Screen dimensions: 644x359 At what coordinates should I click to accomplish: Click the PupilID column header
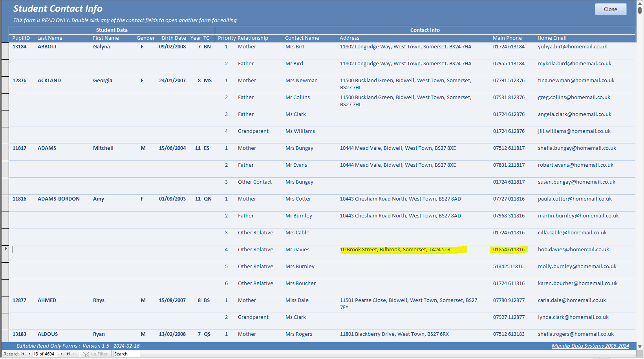click(21, 38)
